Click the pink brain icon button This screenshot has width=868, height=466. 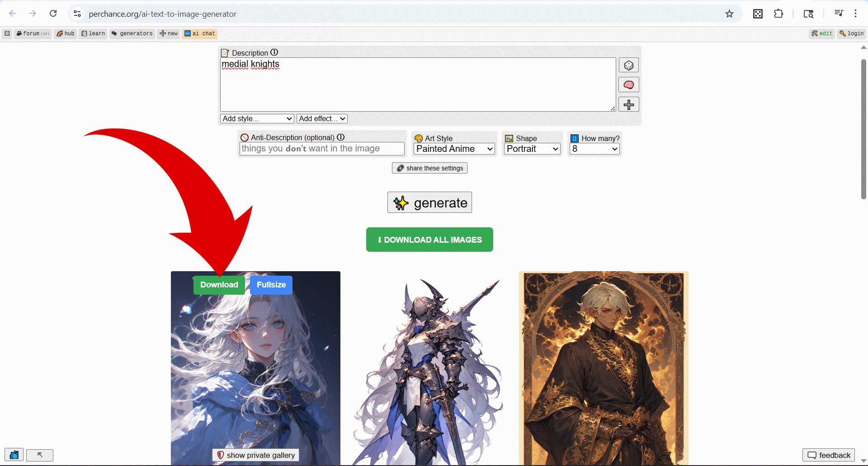click(x=628, y=85)
